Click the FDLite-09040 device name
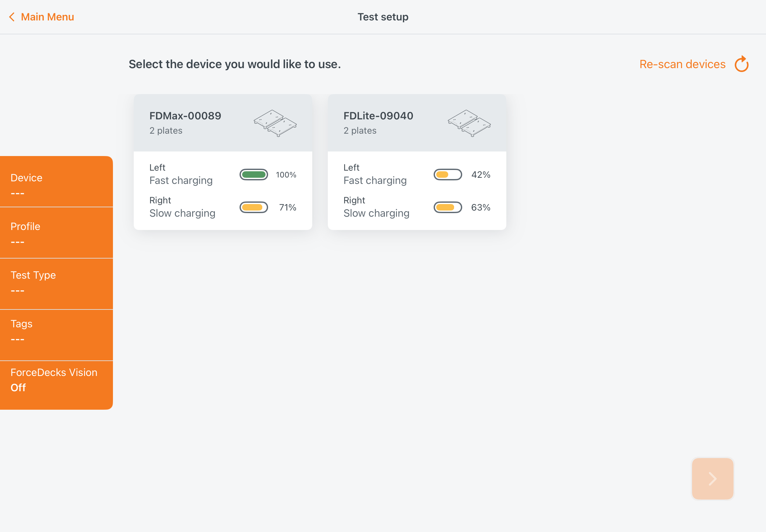 click(x=378, y=116)
